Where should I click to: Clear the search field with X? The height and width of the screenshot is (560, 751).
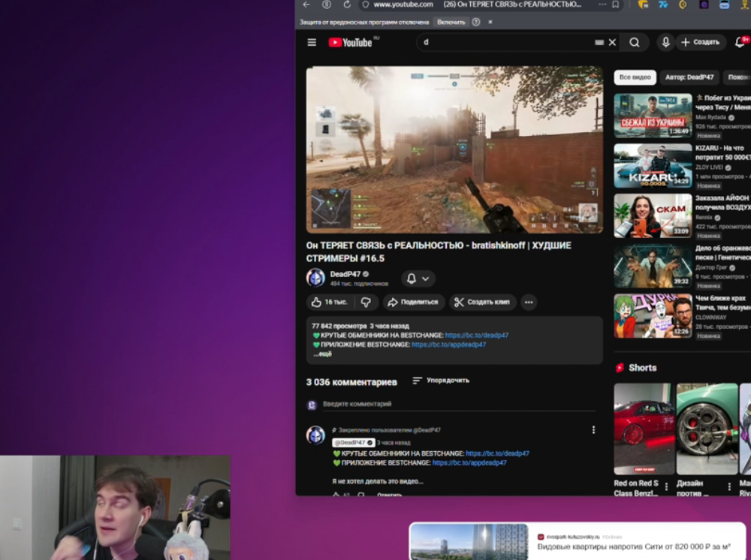tap(612, 43)
